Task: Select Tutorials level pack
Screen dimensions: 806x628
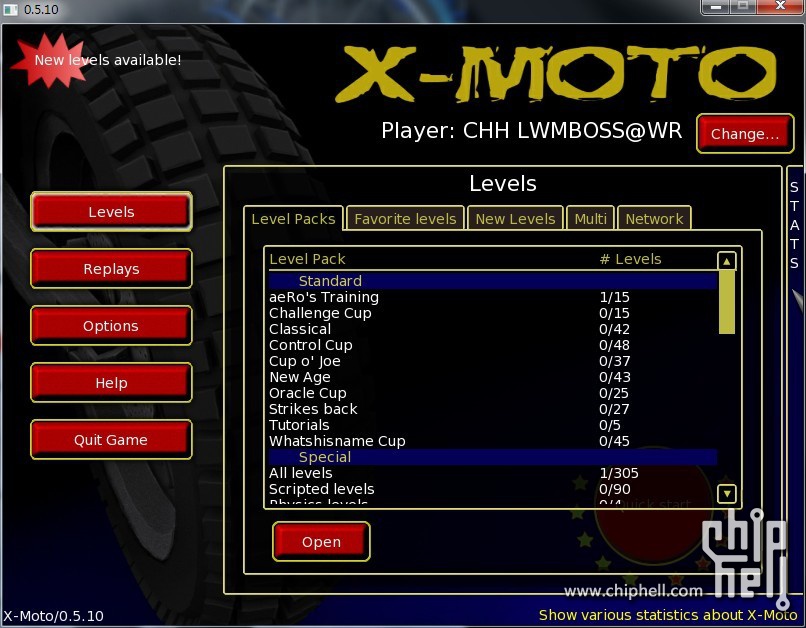Action: click(492, 425)
